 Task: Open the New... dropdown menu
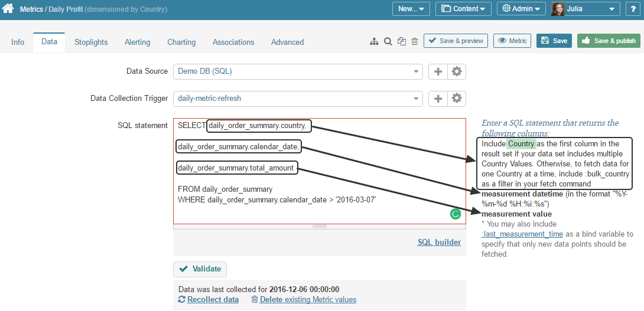pos(411,9)
